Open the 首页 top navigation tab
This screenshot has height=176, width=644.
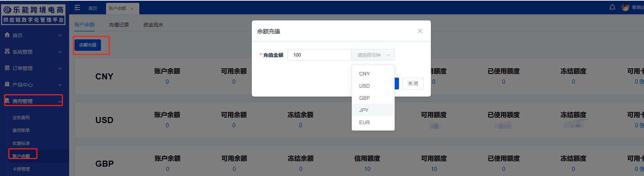click(x=93, y=9)
